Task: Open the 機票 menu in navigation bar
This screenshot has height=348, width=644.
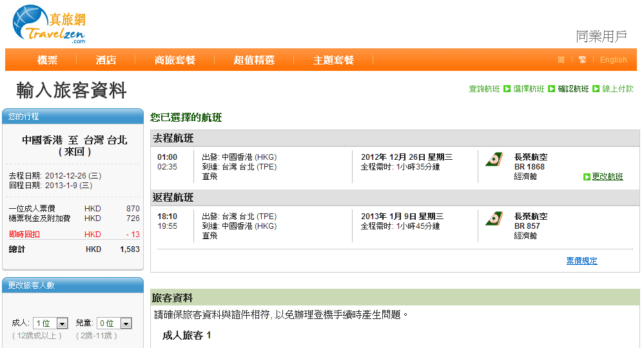Action: click(x=47, y=60)
